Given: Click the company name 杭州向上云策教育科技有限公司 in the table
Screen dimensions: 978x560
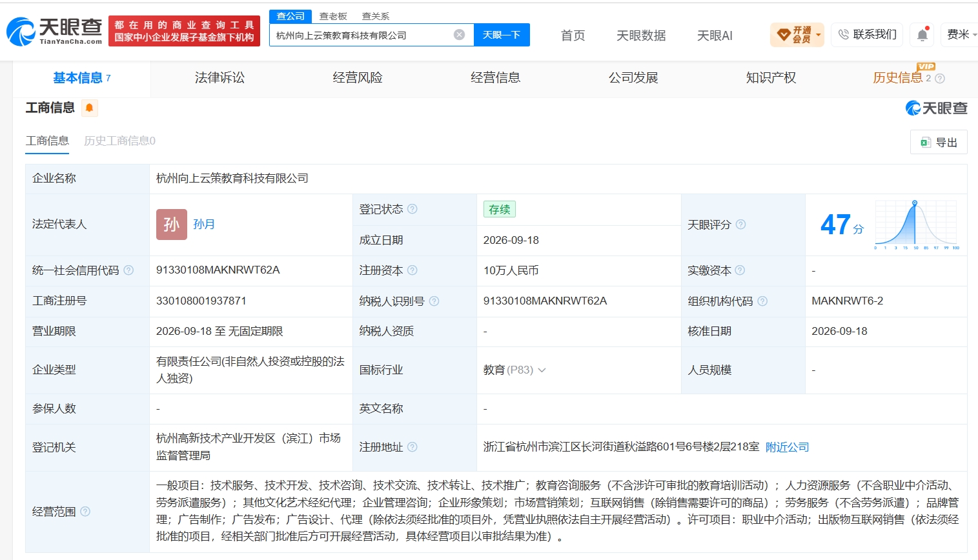Looking at the screenshot, I should [232, 178].
